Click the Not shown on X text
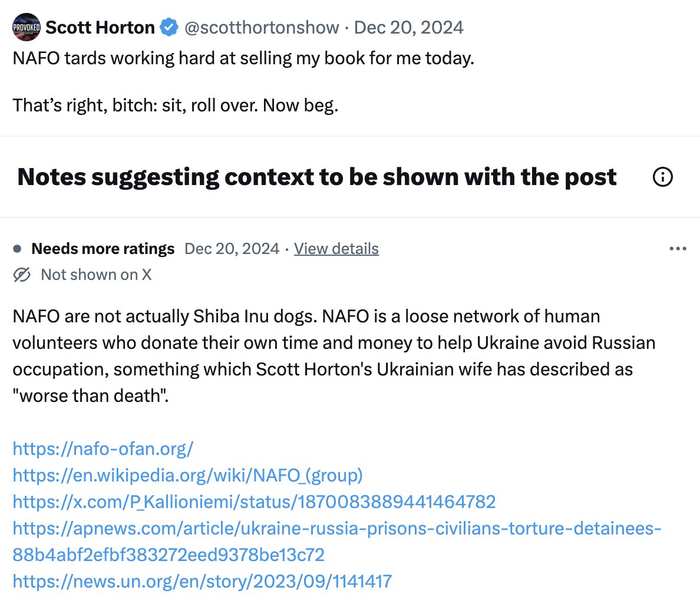The height and width of the screenshot is (607, 700). pos(96,275)
